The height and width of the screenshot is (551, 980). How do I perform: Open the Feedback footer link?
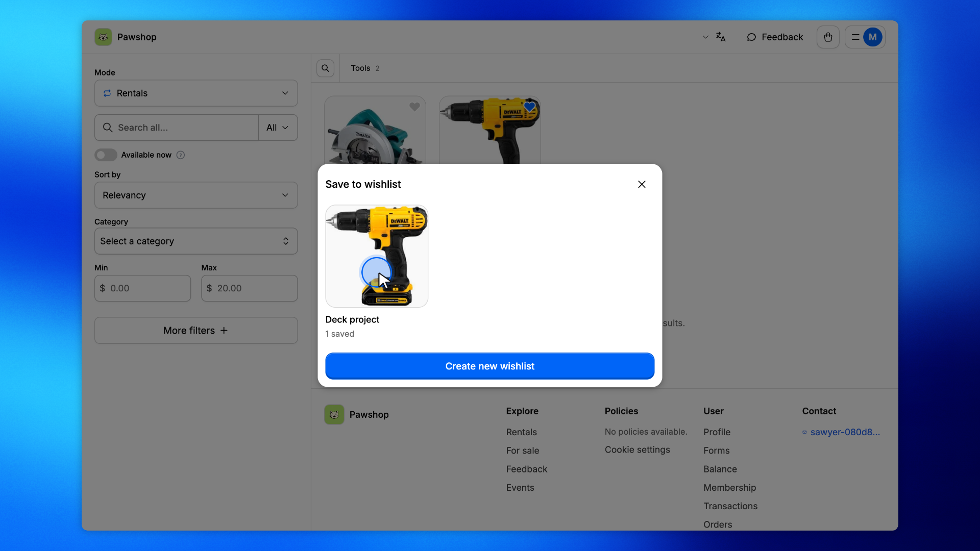coord(527,469)
